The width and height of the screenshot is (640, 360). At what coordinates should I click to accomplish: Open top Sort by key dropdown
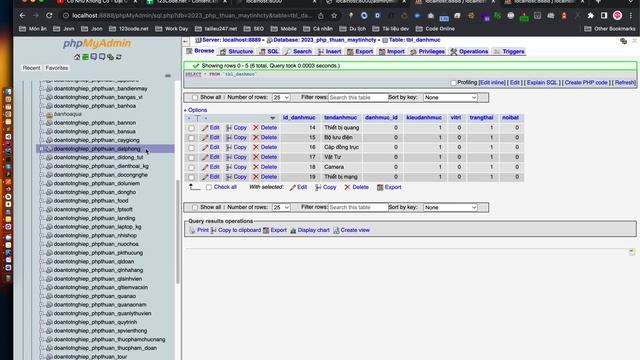coord(450,98)
